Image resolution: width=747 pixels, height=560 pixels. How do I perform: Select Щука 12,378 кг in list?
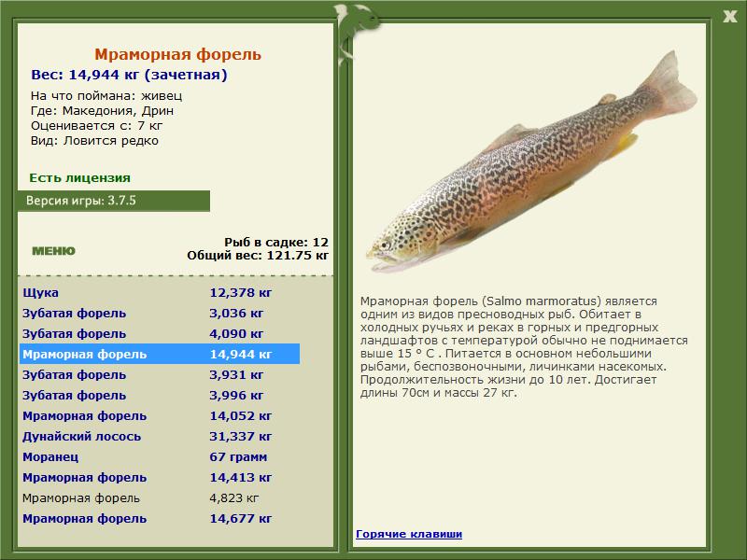pos(159,293)
